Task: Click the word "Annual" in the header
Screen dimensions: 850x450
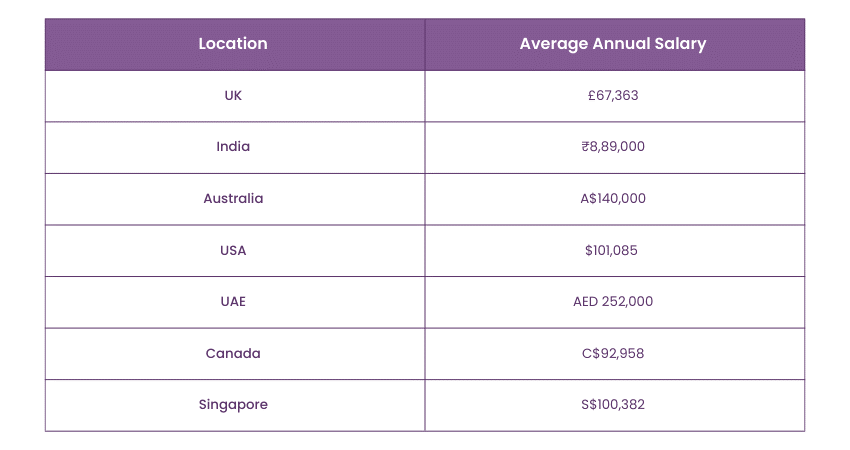Action: 617,44
